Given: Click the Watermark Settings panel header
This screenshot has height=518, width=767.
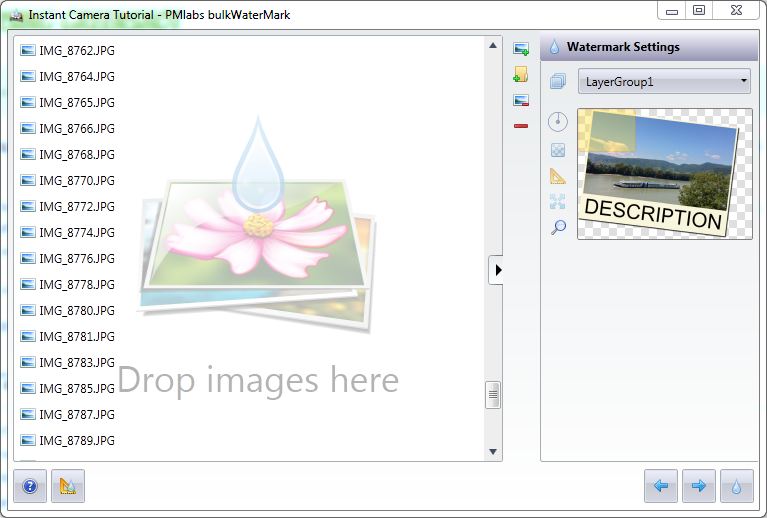Looking at the screenshot, I should (650, 47).
